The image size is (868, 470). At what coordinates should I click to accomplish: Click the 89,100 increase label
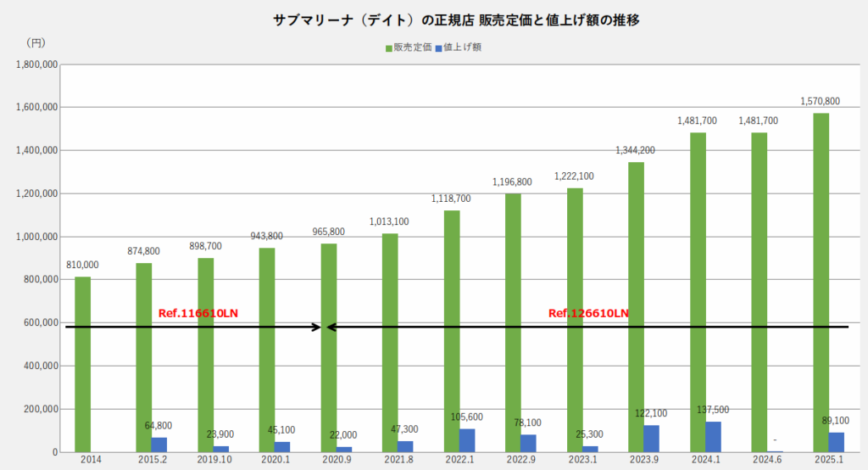(835, 422)
